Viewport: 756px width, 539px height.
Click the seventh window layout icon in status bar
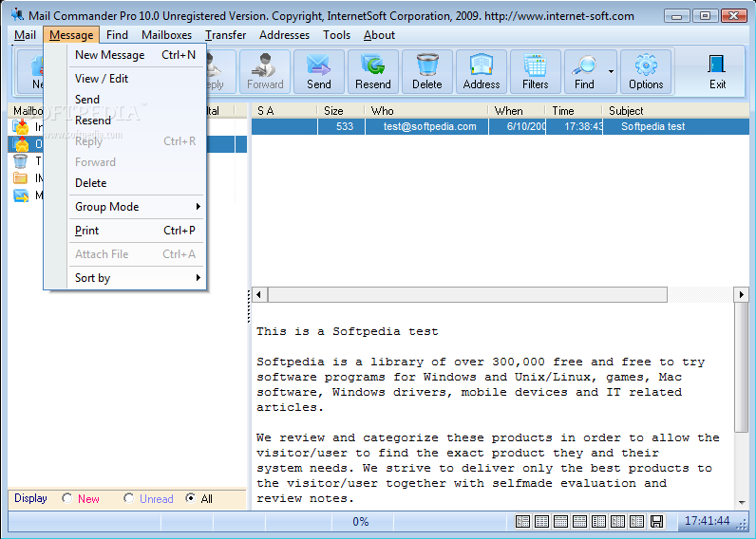[636, 521]
